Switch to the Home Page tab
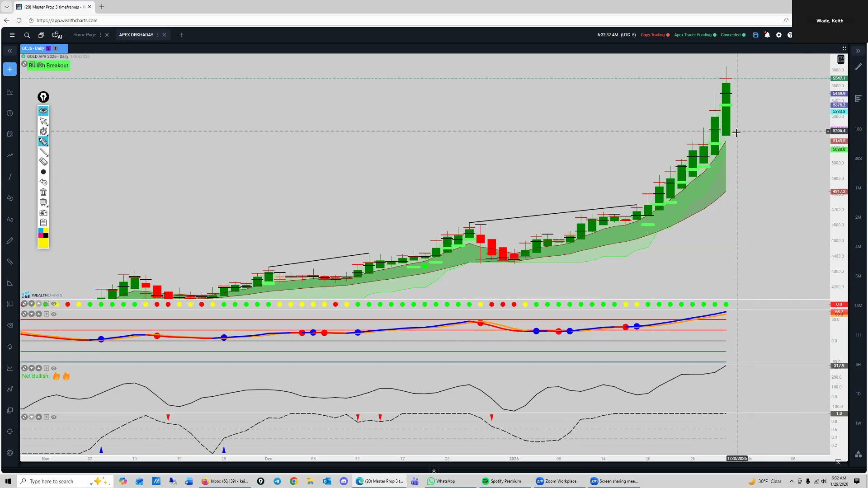 pyautogui.click(x=85, y=35)
